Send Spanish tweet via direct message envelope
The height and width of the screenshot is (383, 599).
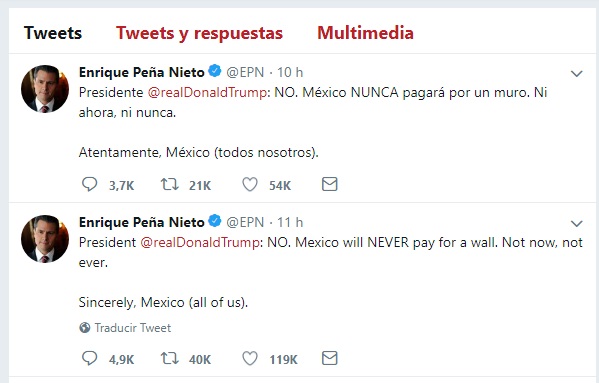tap(330, 184)
